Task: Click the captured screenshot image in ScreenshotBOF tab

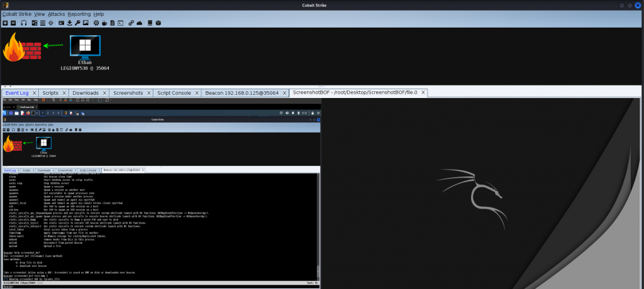Action: coord(321,193)
